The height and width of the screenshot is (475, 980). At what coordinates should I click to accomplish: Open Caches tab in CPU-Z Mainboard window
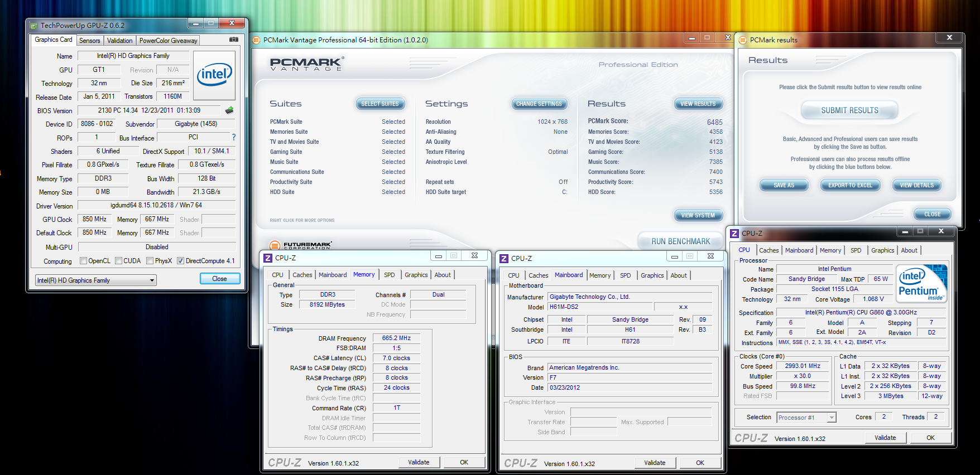(x=539, y=275)
